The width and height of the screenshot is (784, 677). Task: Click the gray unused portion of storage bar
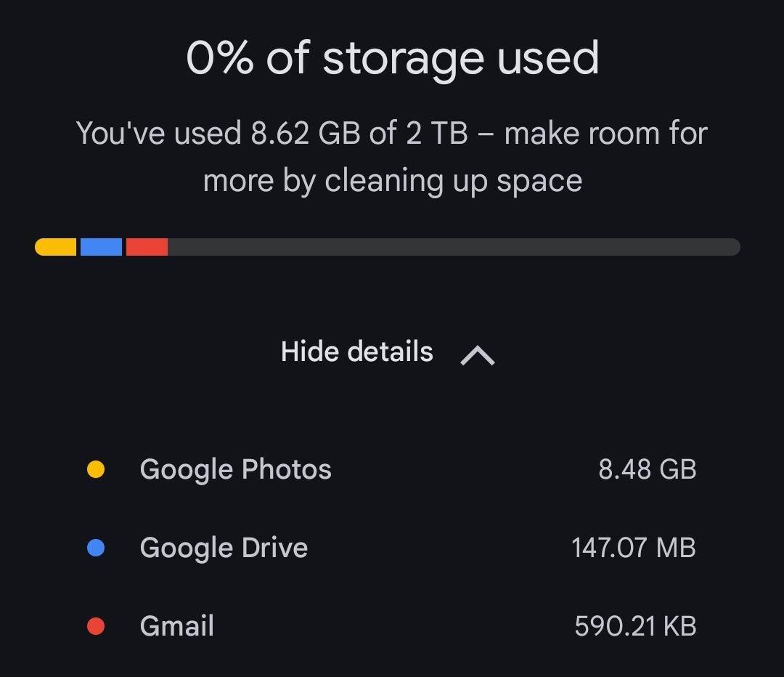454,247
